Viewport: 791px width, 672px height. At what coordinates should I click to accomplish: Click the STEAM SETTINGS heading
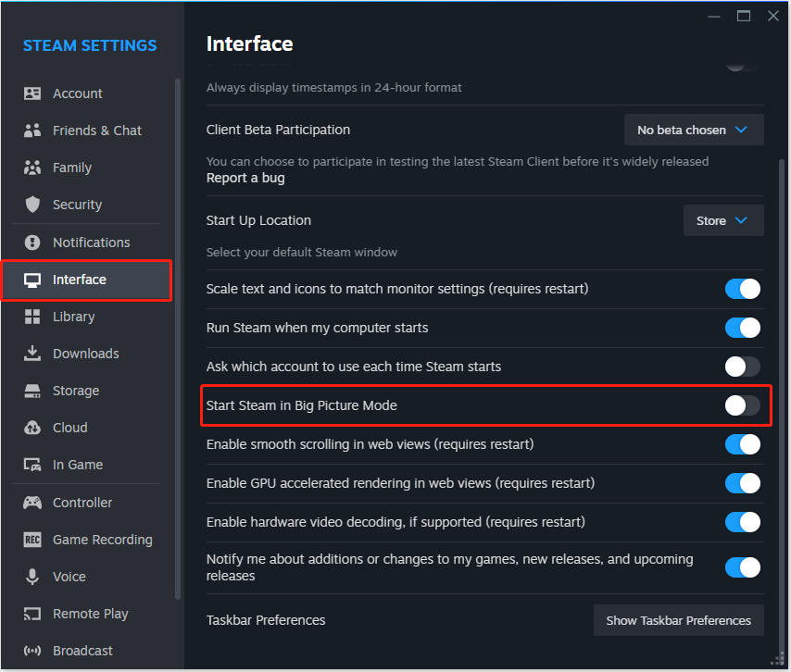(90, 45)
